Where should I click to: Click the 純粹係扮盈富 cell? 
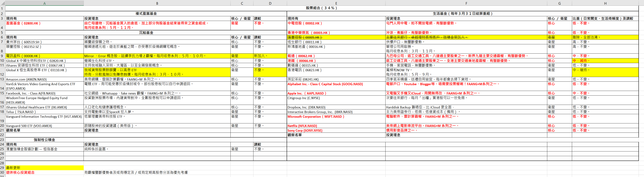tap(157, 149)
